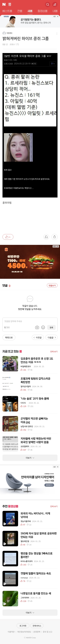Expand 더보기 under trending posts
Screen dimensions: 60x644
point(30,458)
